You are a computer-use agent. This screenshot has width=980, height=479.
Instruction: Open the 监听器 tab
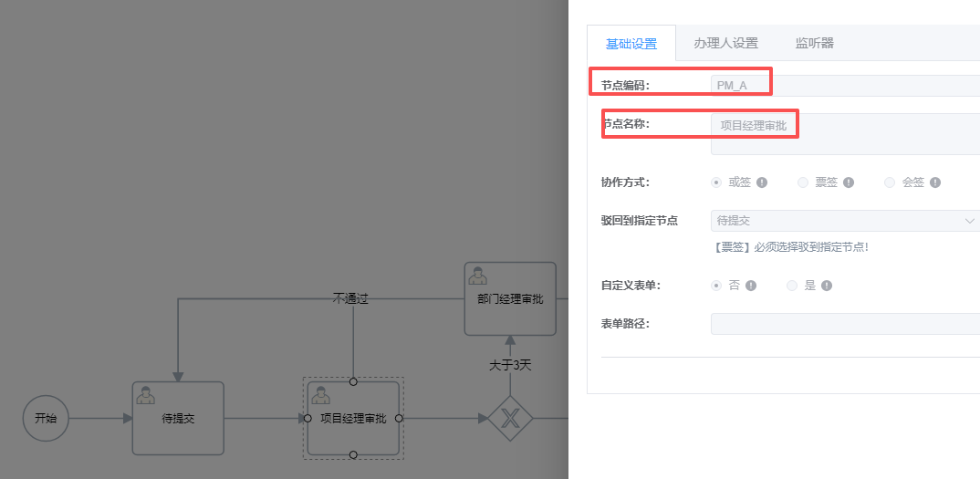coord(814,43)
